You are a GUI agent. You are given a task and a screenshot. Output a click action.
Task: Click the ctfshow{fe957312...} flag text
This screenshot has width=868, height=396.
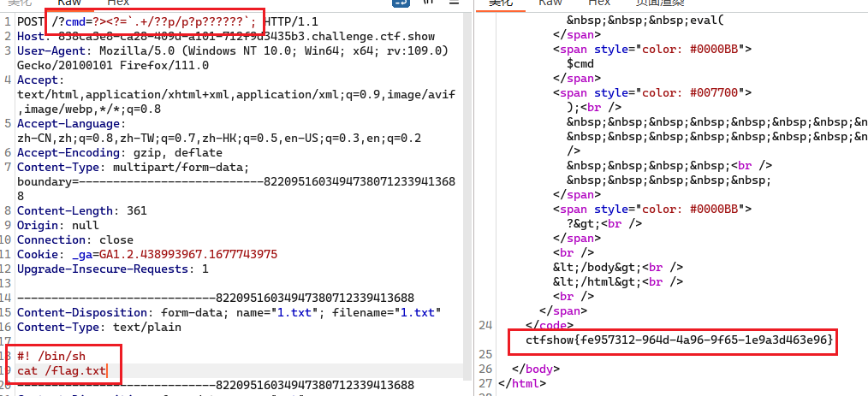click(x=679, y=339)
